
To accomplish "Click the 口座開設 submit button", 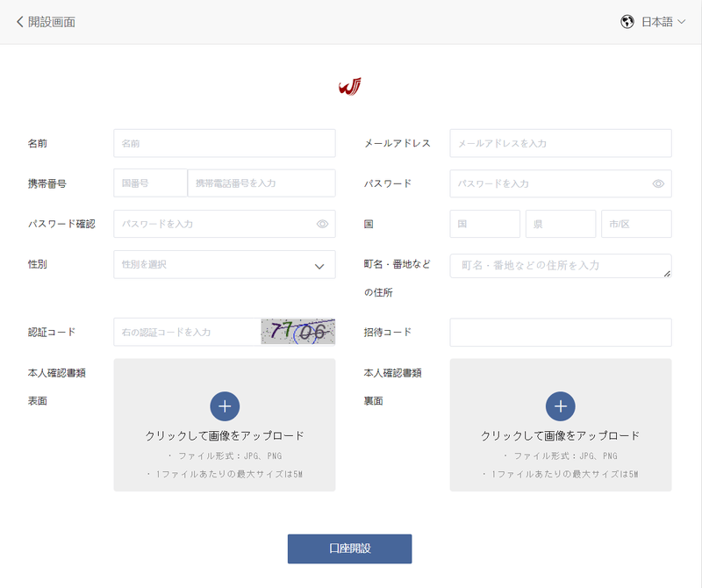I will [x=349, y=549].
